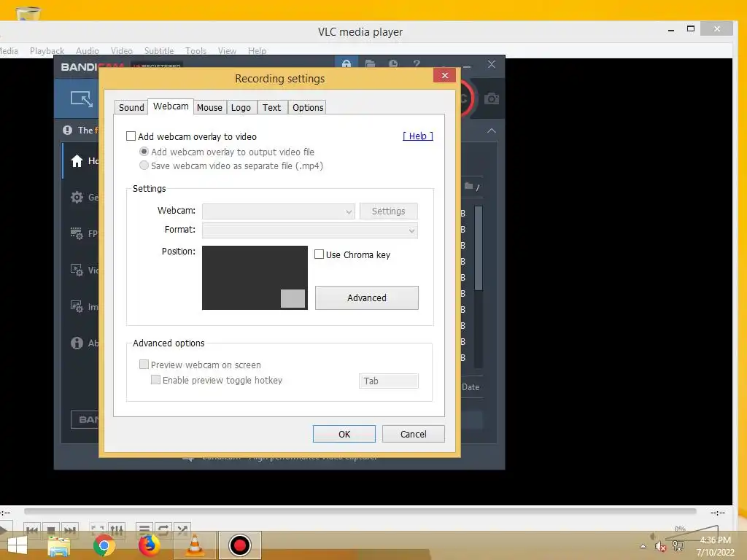Adjust VLC volume slider
The height and width of the screenshot is (560, 747).
click(x=691, y=532)
